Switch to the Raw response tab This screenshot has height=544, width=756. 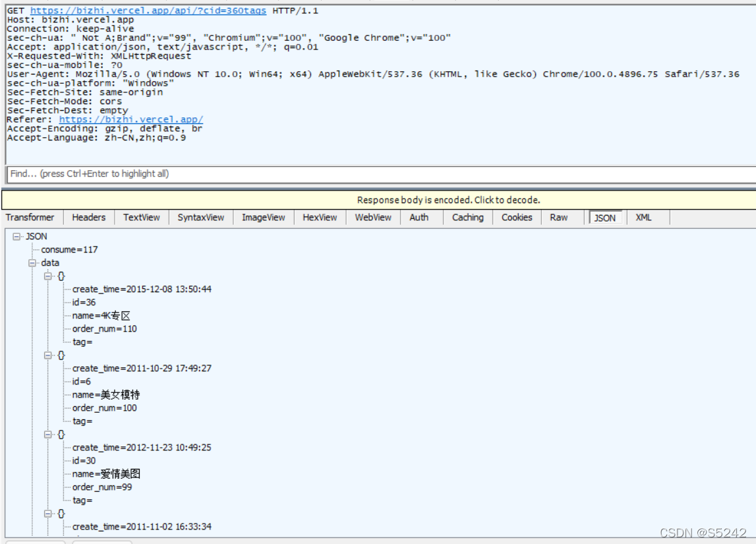click(x=559, y=218)
